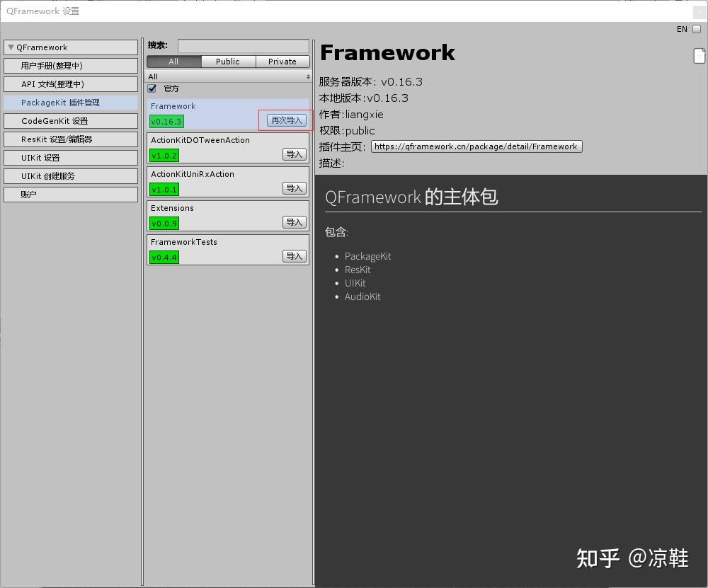Image resolution: width=708 pixels, height=588 pixels.
Task: Import the ActionKitUniRxAction package
Action: click(294, 188)
